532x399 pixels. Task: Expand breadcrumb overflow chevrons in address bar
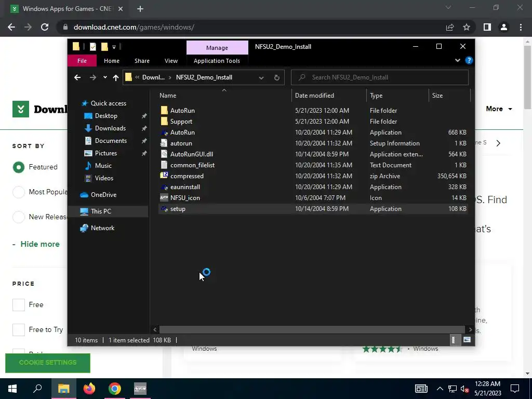coord(137,77)
